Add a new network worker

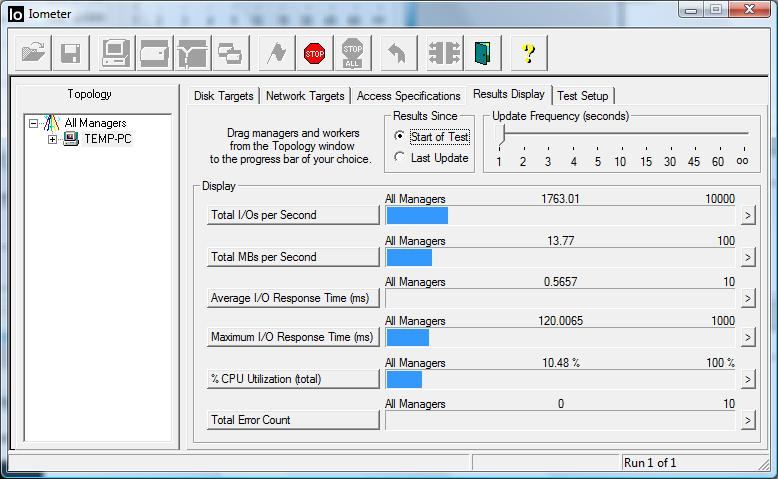click(193, 53)
